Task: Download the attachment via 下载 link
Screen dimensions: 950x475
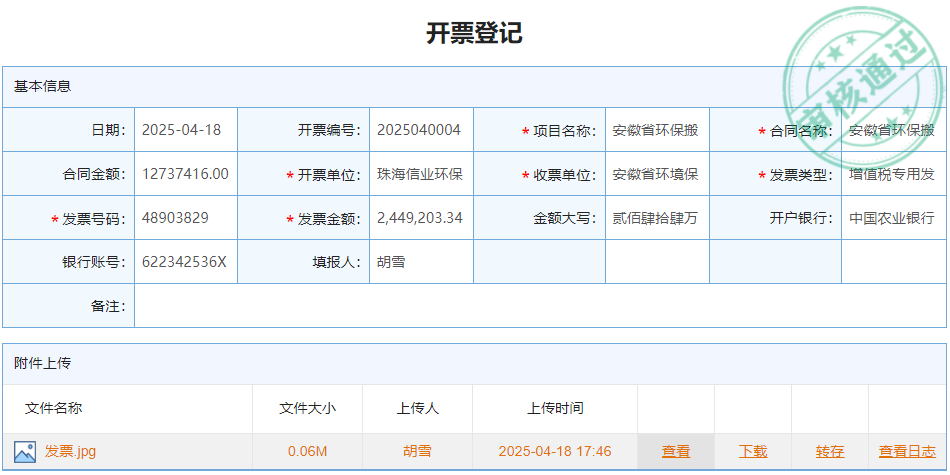Action: point(753,452)
